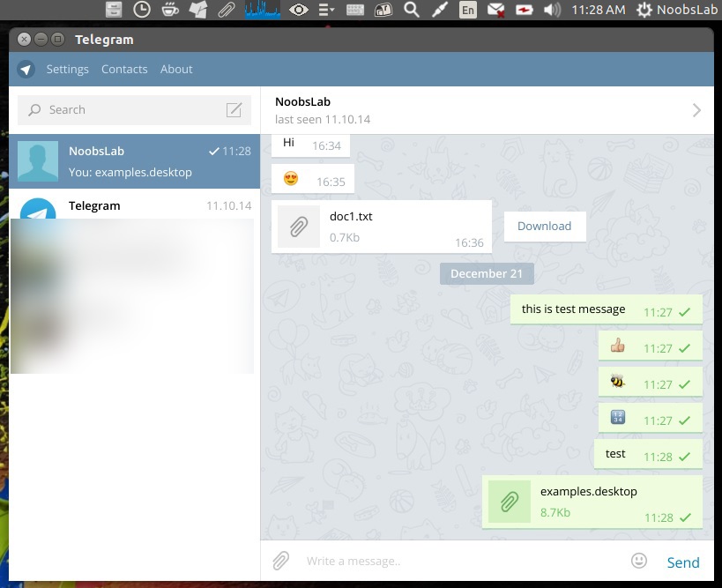Click the examples.desktop file name

pyautogui.click(x=589, y=492)
